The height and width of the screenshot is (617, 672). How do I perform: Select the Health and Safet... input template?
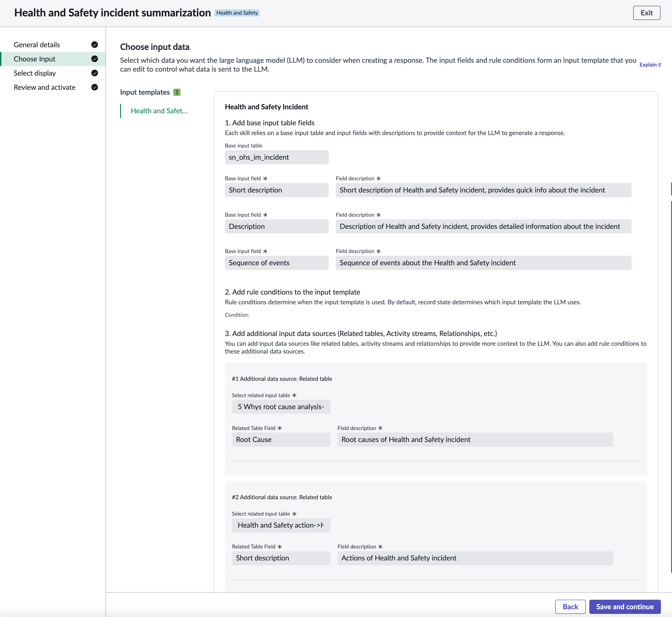(x=159, y=111)
